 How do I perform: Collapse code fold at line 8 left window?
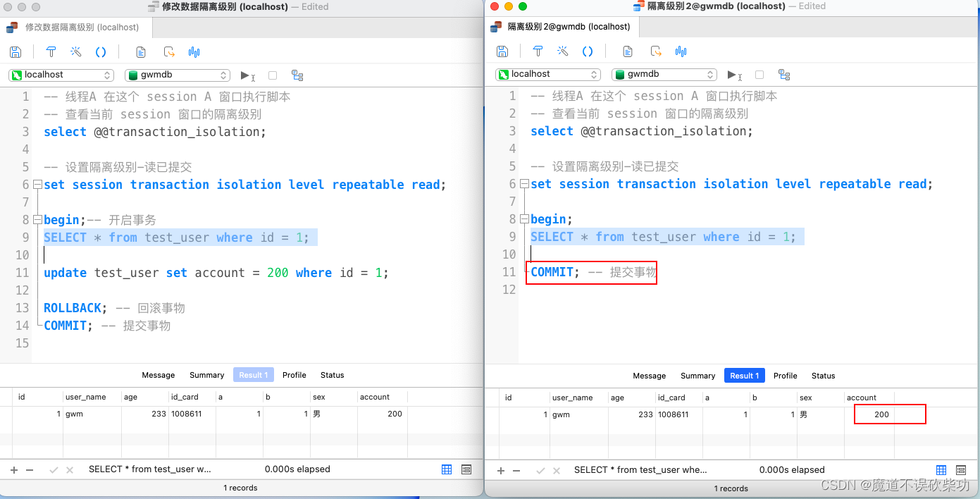(x=37, y=220)
